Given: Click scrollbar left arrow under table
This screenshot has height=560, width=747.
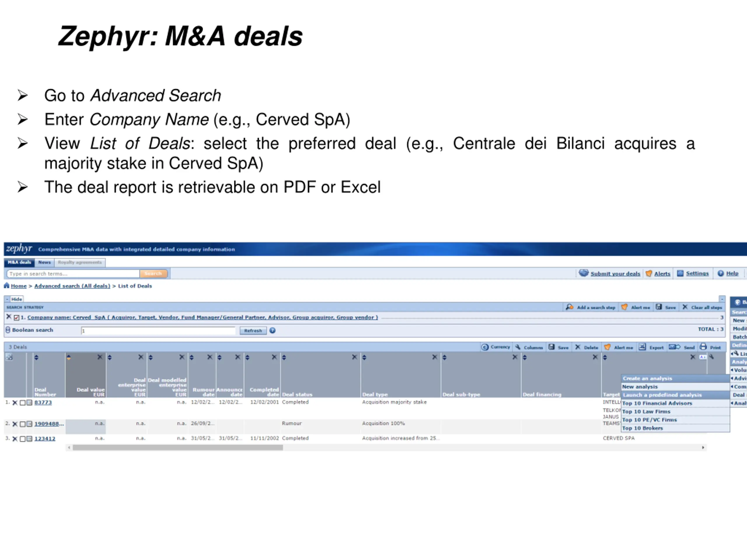Looking at the screenshot, I should (69, 448).
